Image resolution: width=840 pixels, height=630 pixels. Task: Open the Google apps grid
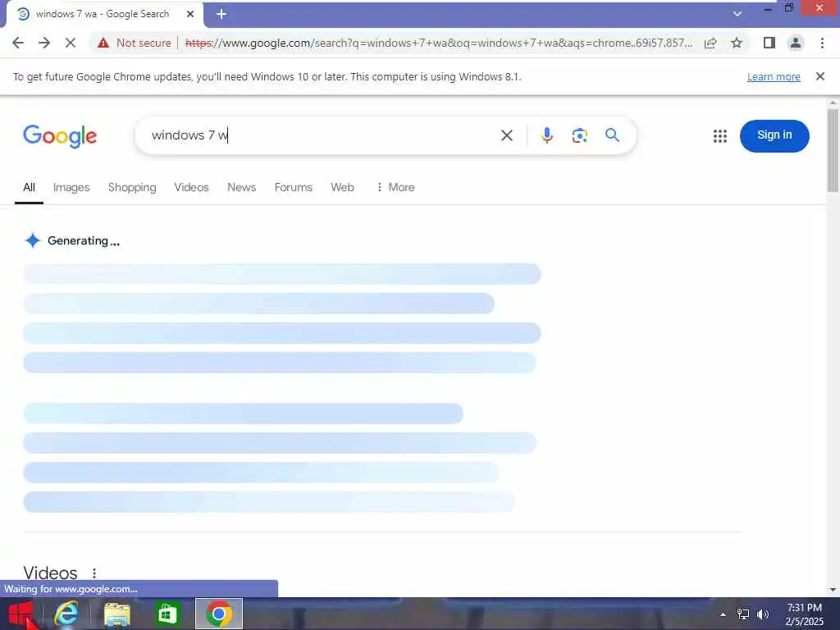click(720, 136)
